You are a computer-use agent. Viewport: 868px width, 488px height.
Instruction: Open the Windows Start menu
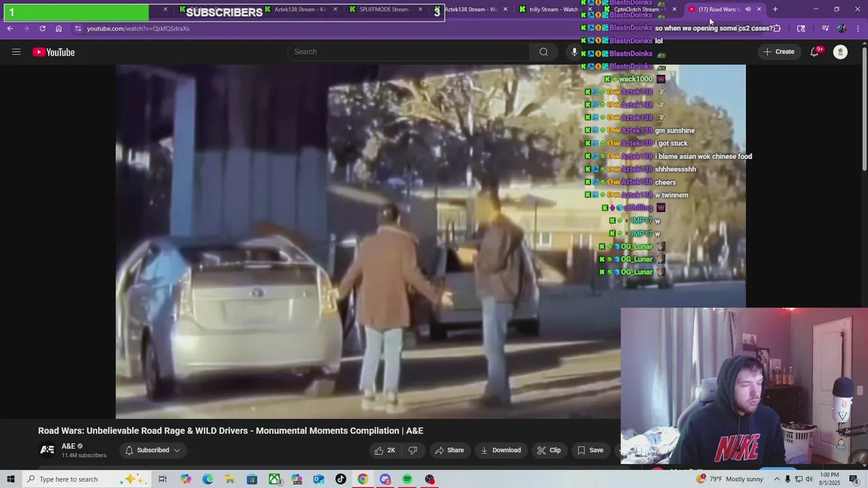click(10, 479)
